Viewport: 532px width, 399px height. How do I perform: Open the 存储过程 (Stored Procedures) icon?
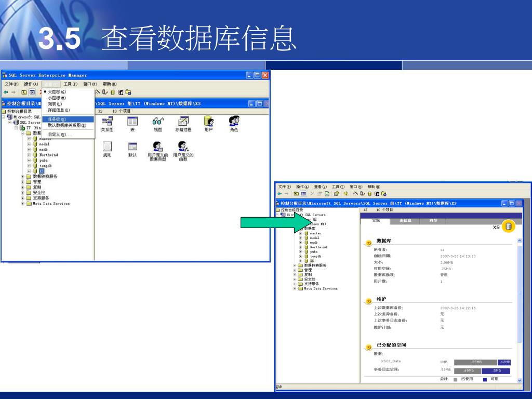[183, 124]
